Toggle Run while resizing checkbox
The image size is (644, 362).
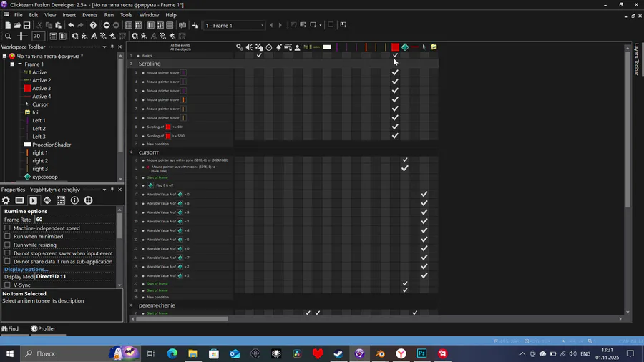point(7,245)
